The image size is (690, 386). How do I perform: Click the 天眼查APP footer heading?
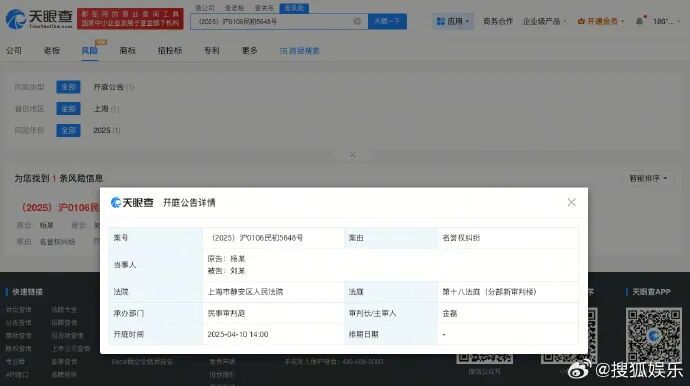point(651,292)
